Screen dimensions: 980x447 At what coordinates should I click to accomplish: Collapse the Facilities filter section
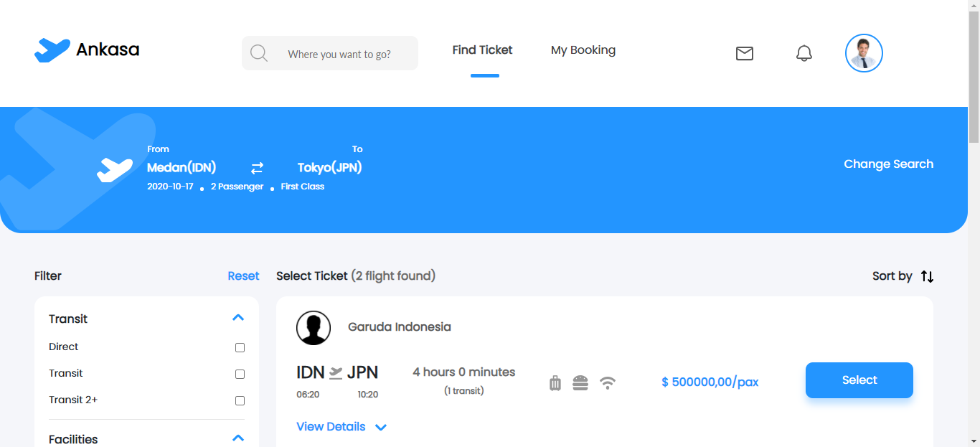(x=238, y=438)
